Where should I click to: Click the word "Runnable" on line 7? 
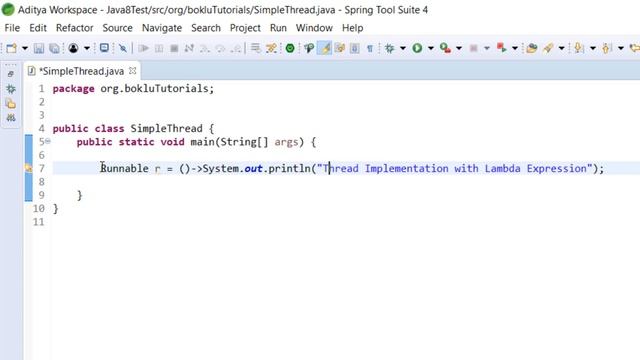(124, 169)
